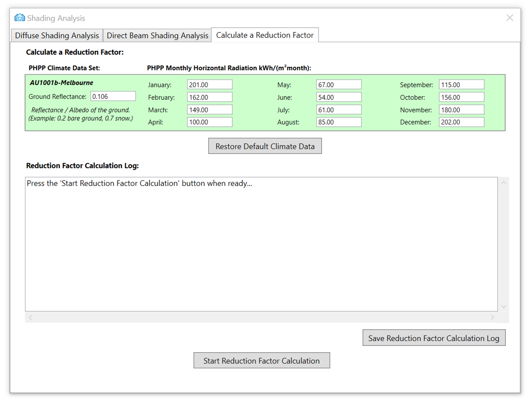Click Save Reduction Factor Calculation Log

[434, 338]
